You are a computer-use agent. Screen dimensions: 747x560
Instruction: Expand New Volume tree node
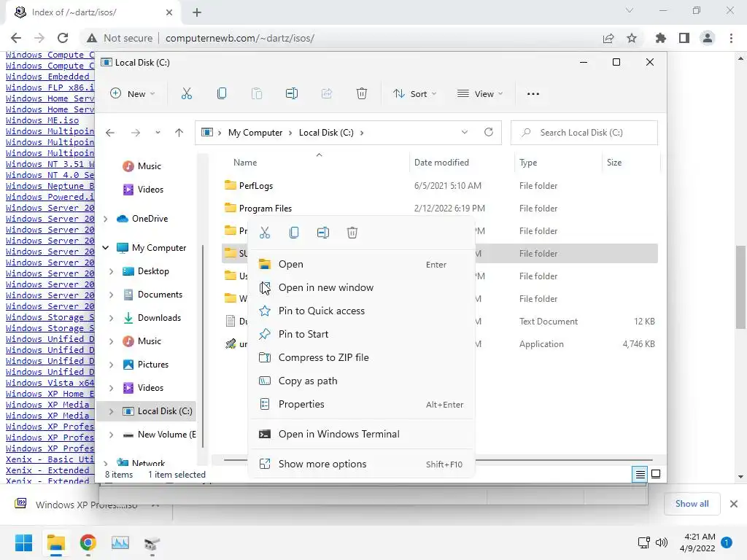click(x=111, y=435)
